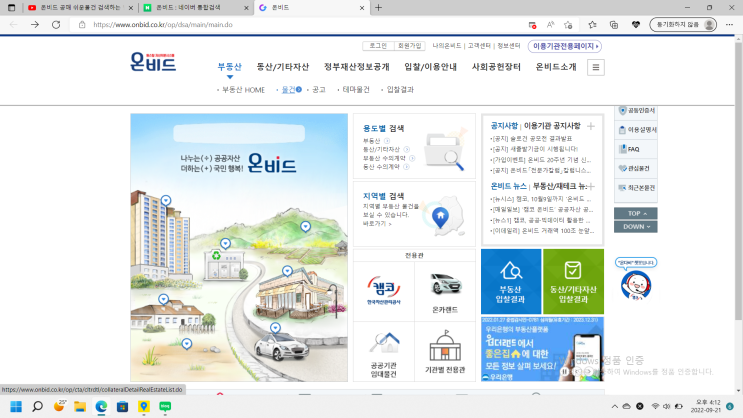The width and height of the screenshot is (743, 418).
Task: Click the 온비드 logo at top left
Action: point(153,63)
